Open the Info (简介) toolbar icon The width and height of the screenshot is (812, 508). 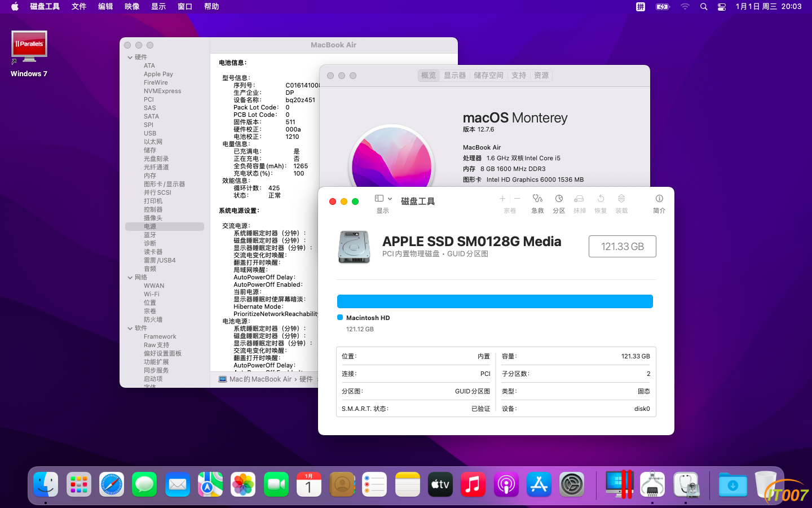coord(659,199)
